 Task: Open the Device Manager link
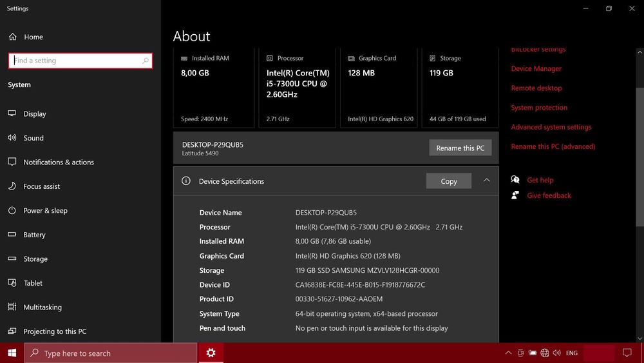pos(536,68)
